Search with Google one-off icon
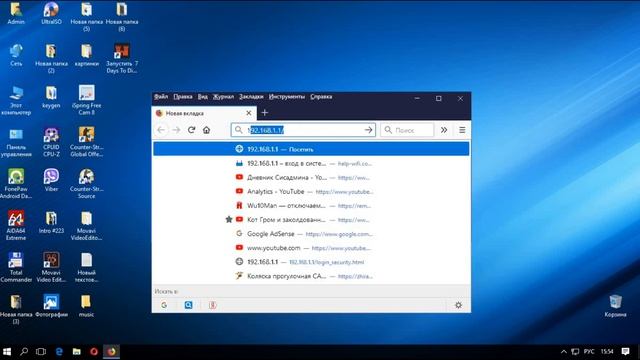This screenshot has width=640, height=360. [164, 305]
